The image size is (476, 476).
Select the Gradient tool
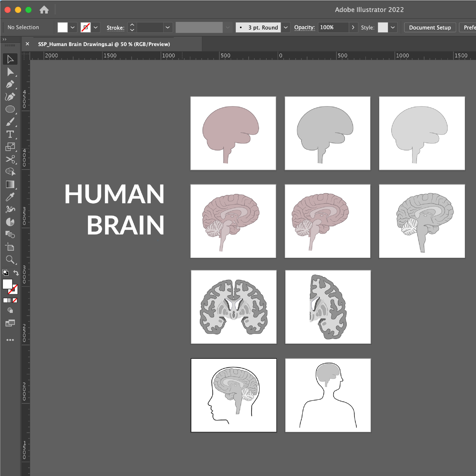pos(10,184)
